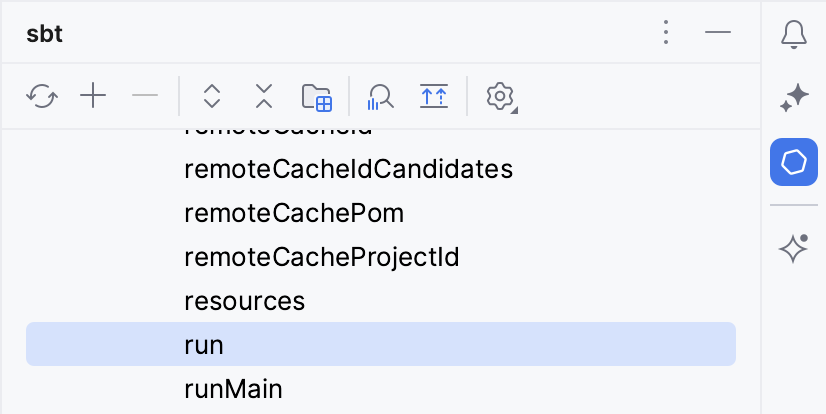This screenshot has width=826, height=414.
Task: Expand all nodes in the sbt tree
Action: (x=211, y=96)
